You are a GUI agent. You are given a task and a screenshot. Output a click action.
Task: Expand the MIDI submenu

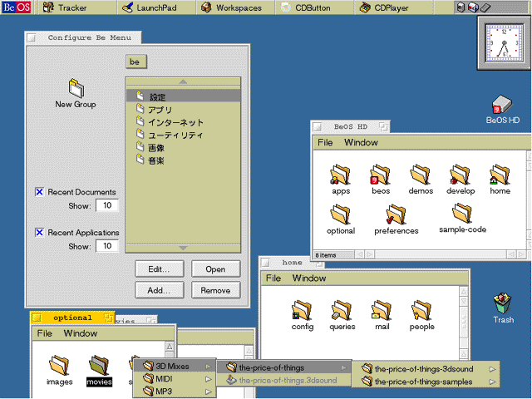(175, 379)
